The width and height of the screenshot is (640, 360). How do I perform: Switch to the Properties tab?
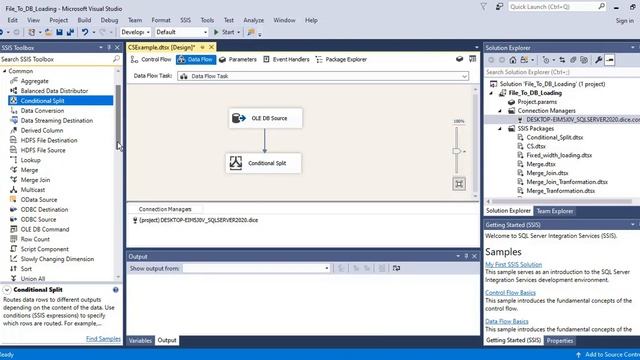(x=560, y=340)
